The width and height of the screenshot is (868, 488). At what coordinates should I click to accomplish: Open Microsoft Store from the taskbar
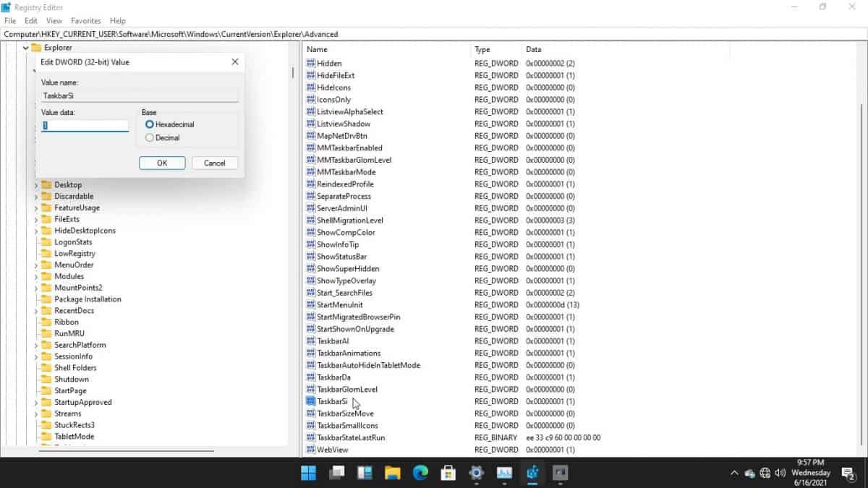pos(448,473)
